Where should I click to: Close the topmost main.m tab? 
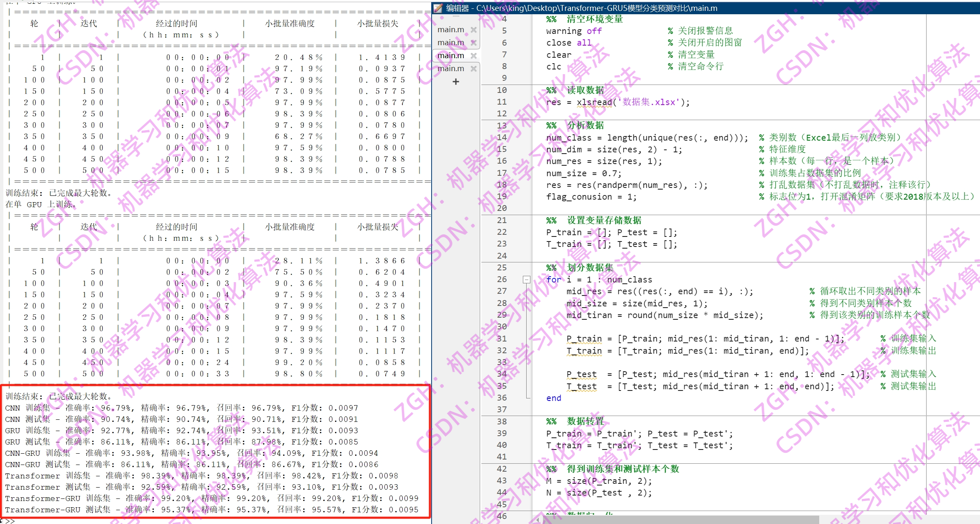[x=473, y=29]
